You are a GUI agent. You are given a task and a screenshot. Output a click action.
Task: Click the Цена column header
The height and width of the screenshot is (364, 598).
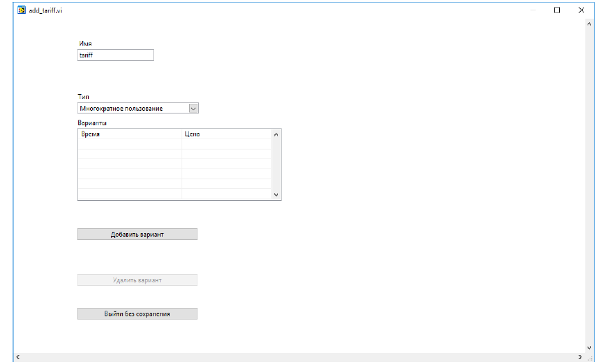point(226,134)
